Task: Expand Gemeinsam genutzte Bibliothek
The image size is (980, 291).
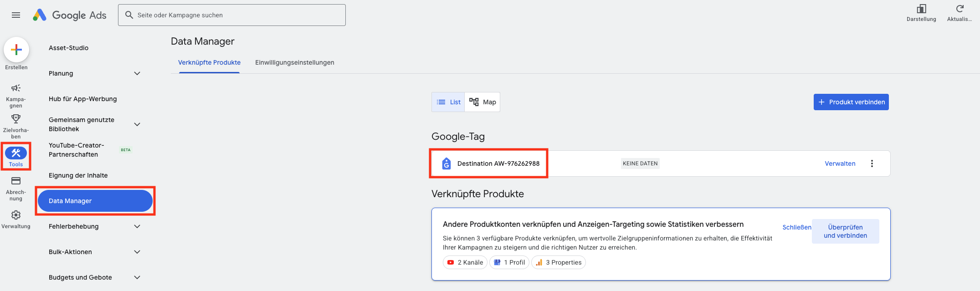Action: 137,124
